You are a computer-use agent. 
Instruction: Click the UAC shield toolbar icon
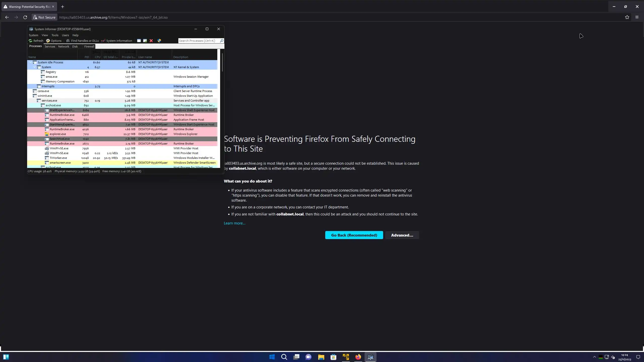point(159,41)
